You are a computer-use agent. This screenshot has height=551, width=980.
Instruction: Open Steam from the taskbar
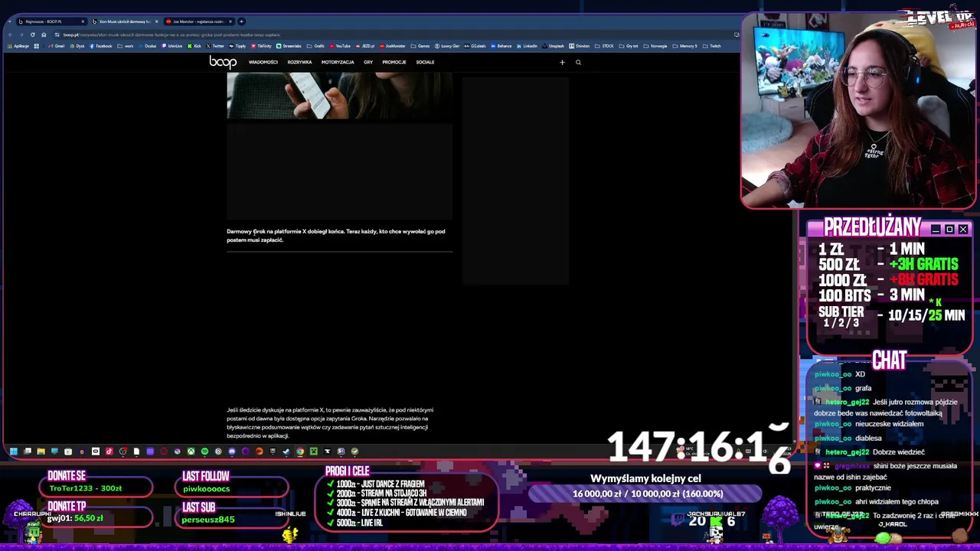pos(286,452)
